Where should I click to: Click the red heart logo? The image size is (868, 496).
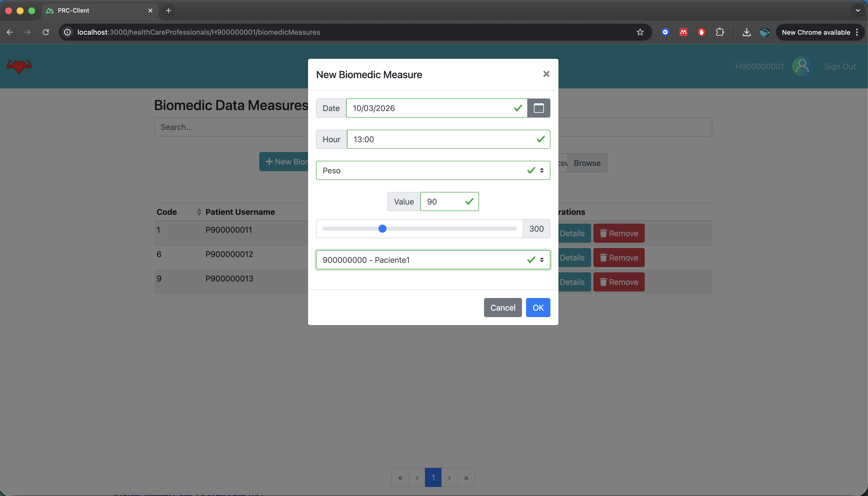(x=19, y=66)
